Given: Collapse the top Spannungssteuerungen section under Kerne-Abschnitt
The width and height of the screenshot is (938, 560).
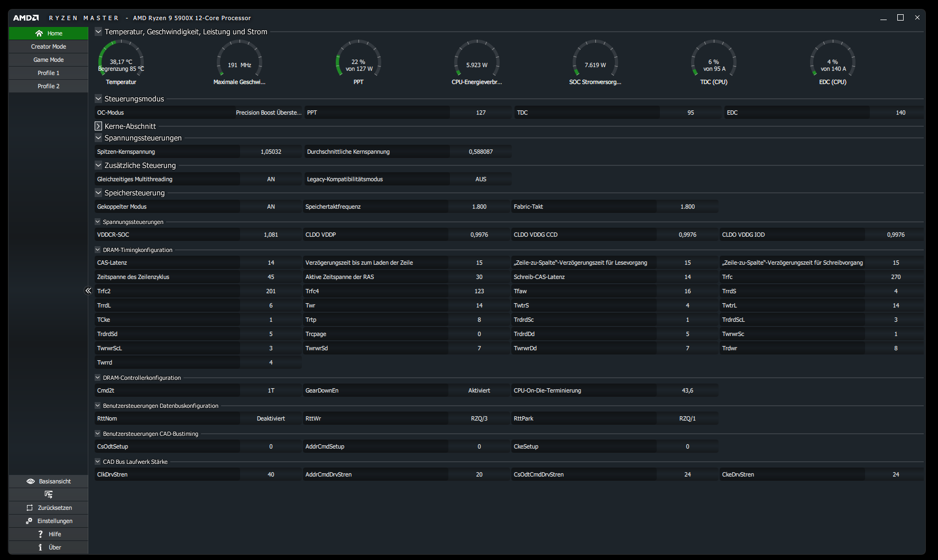Looking at the screenshot, I should (98, 138).
